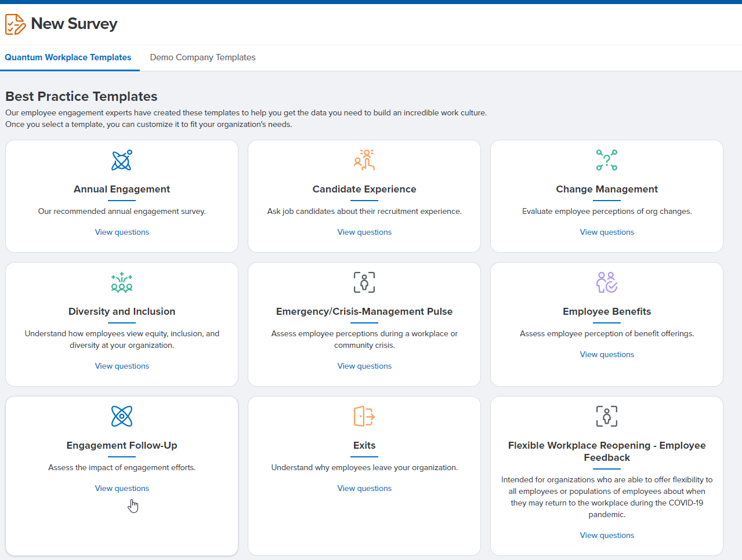The width and height of the screenshot is (742, 560).
Task: Open View questions under Exits
Action: pyautogui.click(x=364, y=488)
